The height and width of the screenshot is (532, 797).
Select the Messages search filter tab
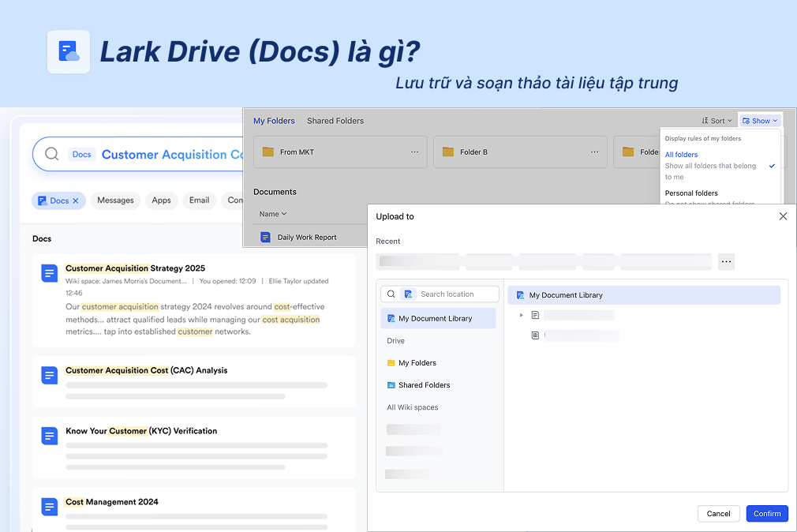pyautogui.click(x=115, y=200)
